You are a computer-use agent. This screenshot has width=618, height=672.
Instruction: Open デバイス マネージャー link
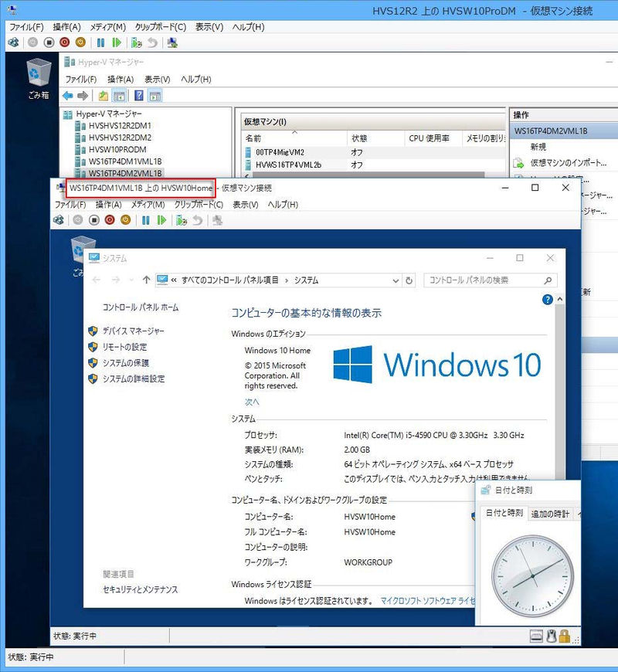pos(134,331)
